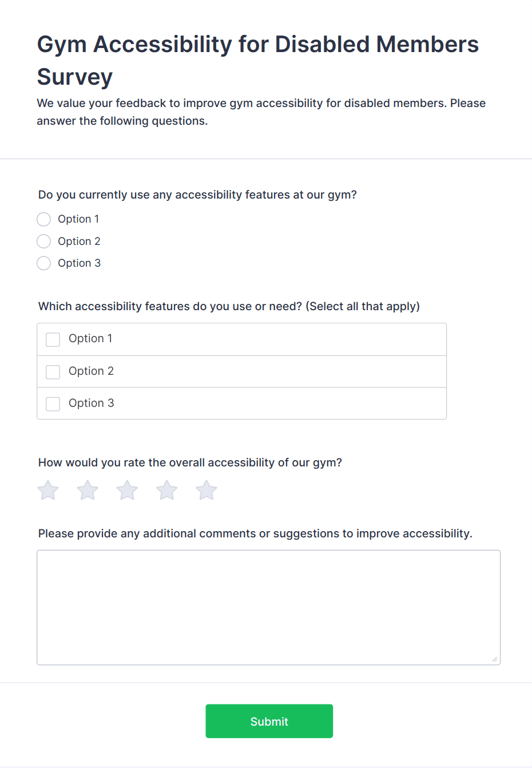Image resolution: width=532 pixels, height=768 pixels.
Task: Enable the Option 2 checkbox
Action: click(x=53, y=372)
